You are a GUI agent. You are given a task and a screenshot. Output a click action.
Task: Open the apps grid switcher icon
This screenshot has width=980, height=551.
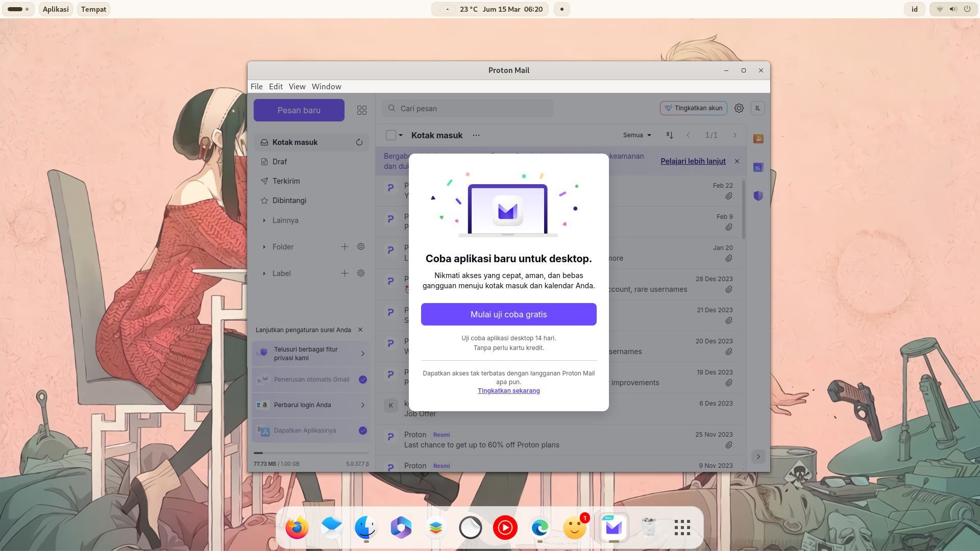tap(362, 110)
